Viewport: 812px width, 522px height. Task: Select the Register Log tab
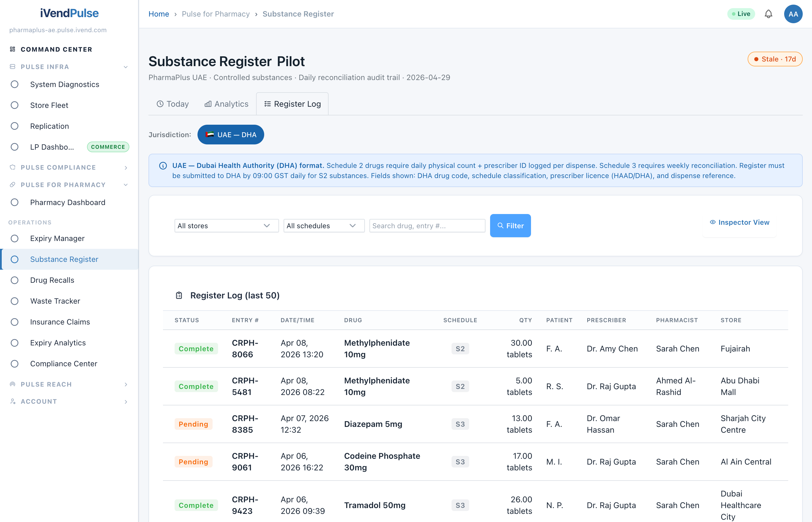coord(292,104)
